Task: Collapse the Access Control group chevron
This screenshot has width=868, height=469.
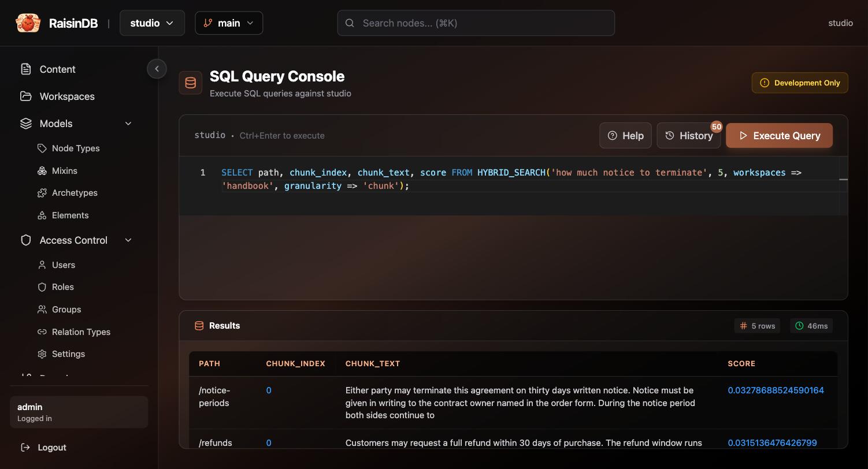Action: (128, 240)
